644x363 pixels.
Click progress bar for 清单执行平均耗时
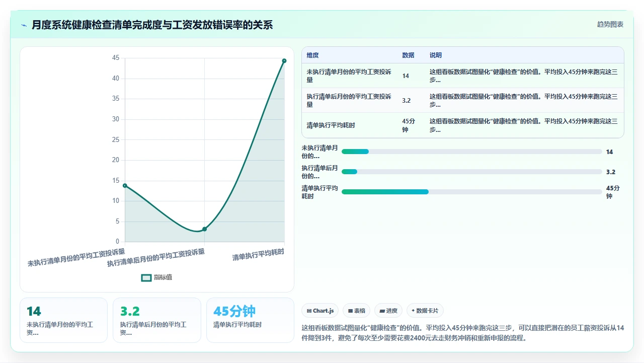click(x=472, y=192)
